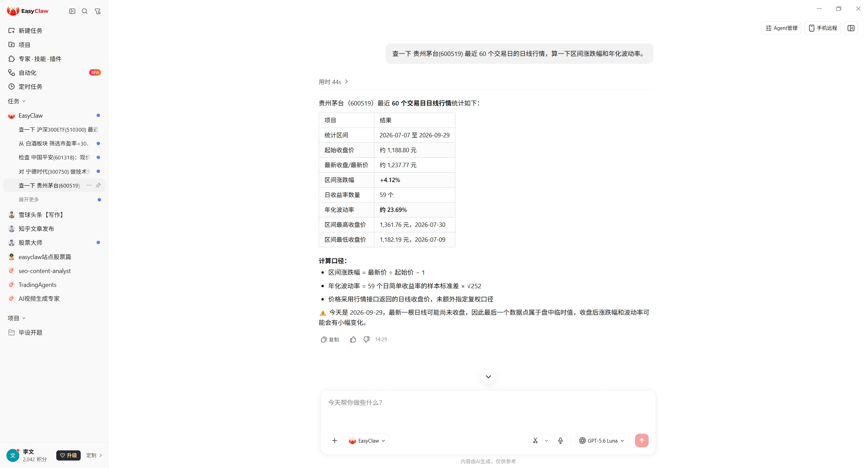
Task: Click 展开更多 to show more tasks
Action: pyautogui.click(x=29, y=199)
